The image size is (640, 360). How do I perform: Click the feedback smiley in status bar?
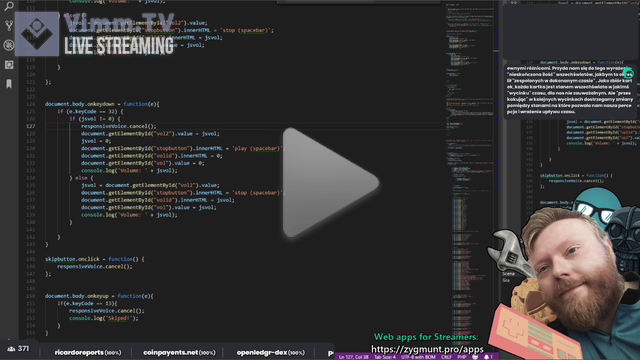click(x=475, y=357)
